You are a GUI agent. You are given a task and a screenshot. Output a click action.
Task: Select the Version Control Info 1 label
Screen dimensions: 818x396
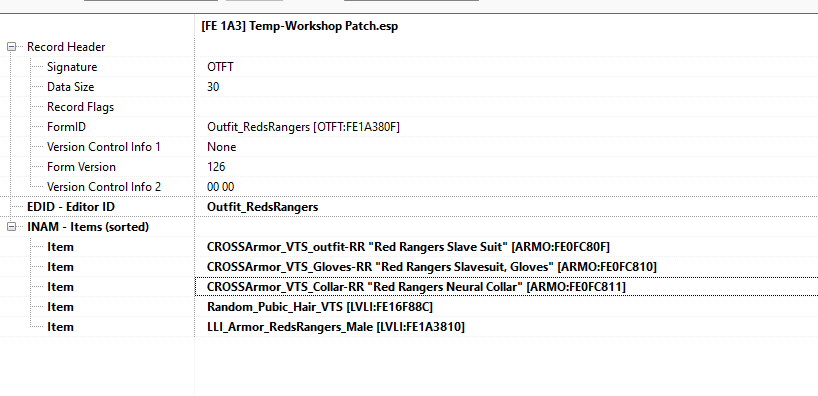104,147
